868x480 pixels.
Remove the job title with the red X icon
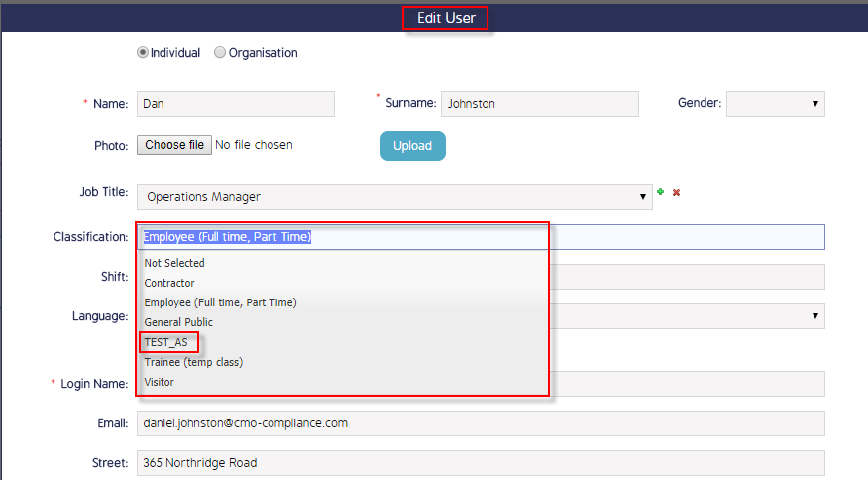676,192
